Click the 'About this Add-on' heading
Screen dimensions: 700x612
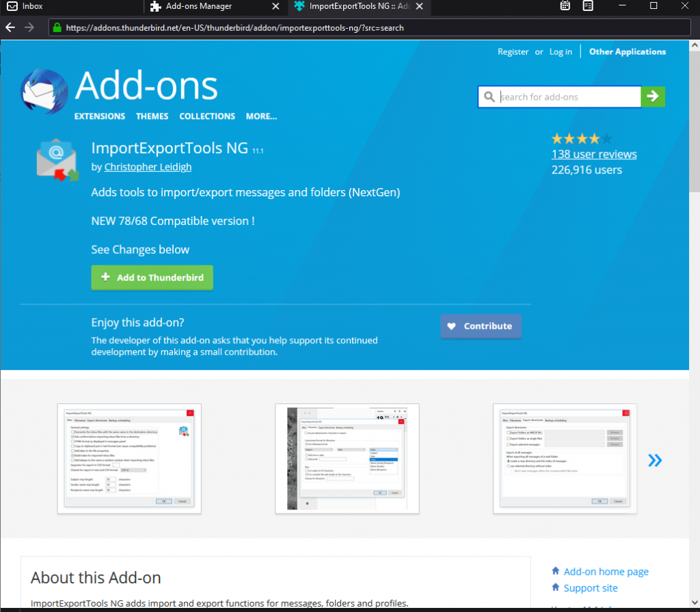[96, 578]
